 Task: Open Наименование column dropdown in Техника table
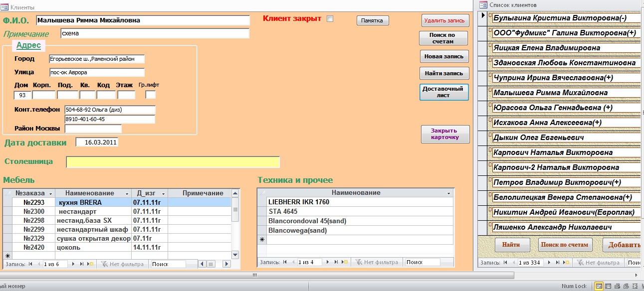[449, 193]
